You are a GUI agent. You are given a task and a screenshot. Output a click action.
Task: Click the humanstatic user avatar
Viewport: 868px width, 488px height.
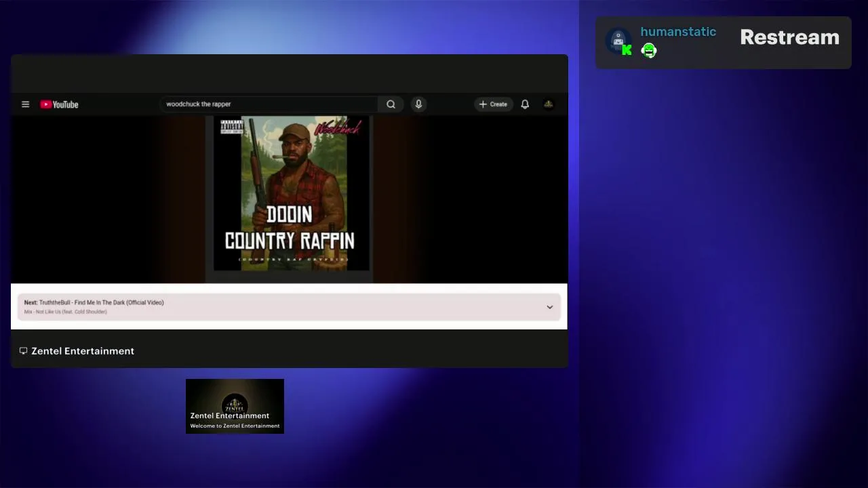pos(618,41)
